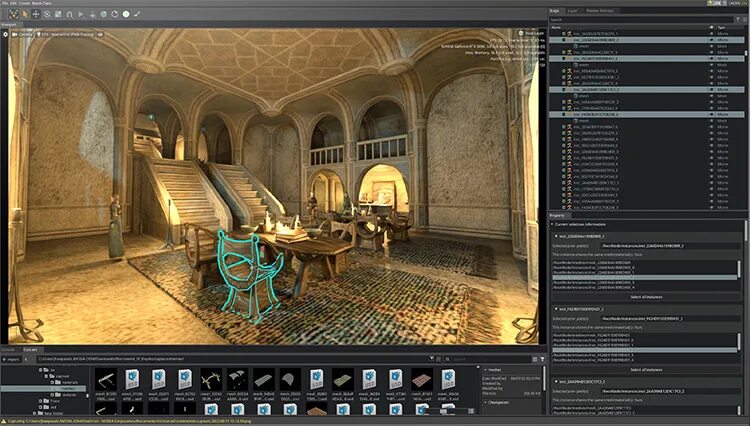The height and width of the screenshot is (426, 750).
Task: Click the play triangle in toolbar
Action: (81, 14)
